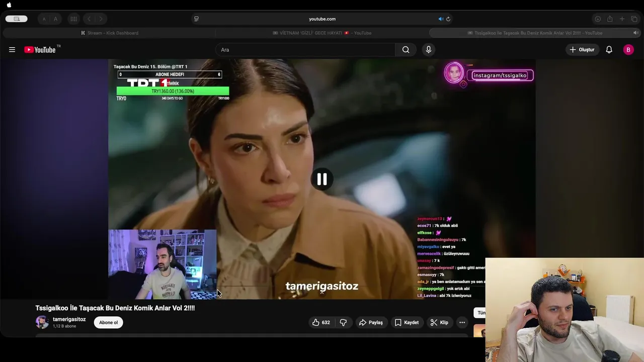644x362 pixels.
Task: Go forward to next page
Action: click(101, 19)
